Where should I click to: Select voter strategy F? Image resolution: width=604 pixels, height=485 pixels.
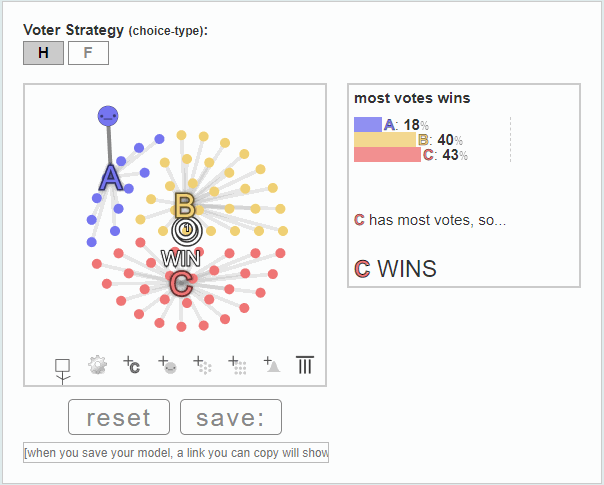point(88,53)
